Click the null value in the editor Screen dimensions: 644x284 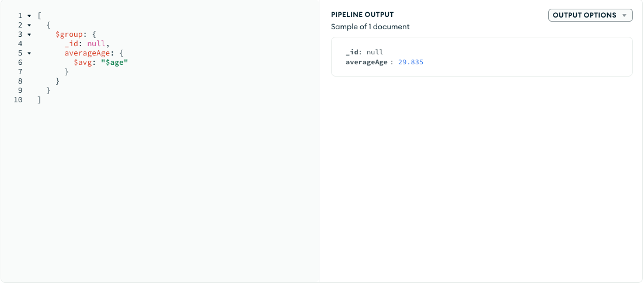96,43
